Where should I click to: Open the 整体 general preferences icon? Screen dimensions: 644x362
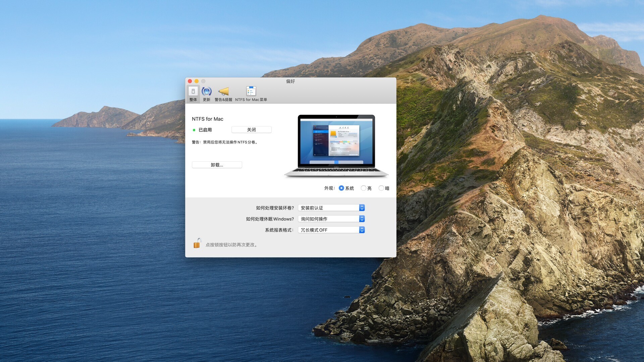(193, 94)
